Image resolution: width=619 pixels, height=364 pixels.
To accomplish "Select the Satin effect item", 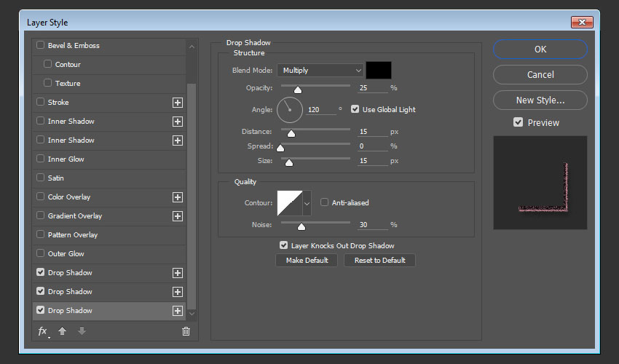I will pos(56,178).
